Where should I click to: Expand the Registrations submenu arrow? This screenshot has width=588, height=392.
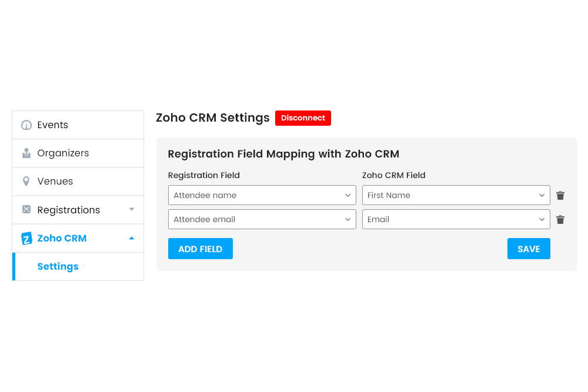coord(132,209)
